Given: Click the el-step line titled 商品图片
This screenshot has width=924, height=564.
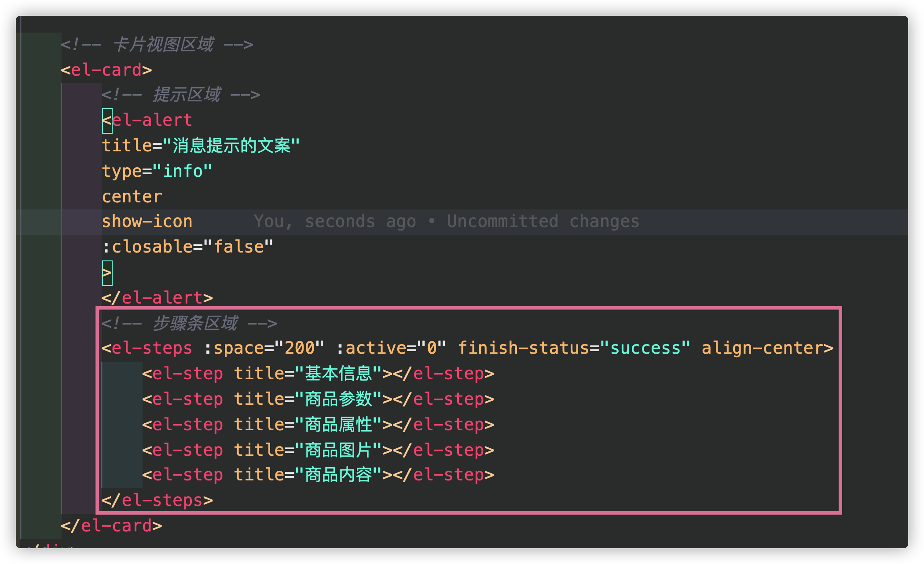Looking at the screenshot, I should pos(318,450).
